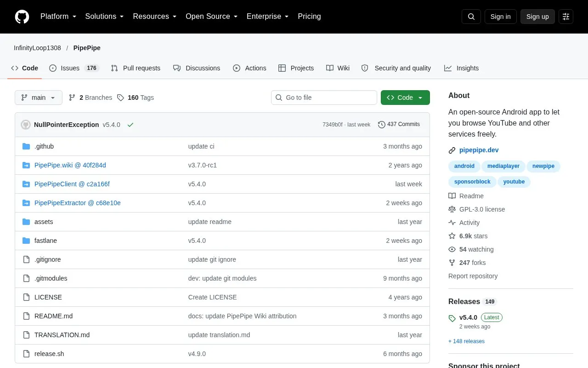Click the license scale icon
Screen dimensions: 588x368
pyautogui.click(x=452, y=209)
